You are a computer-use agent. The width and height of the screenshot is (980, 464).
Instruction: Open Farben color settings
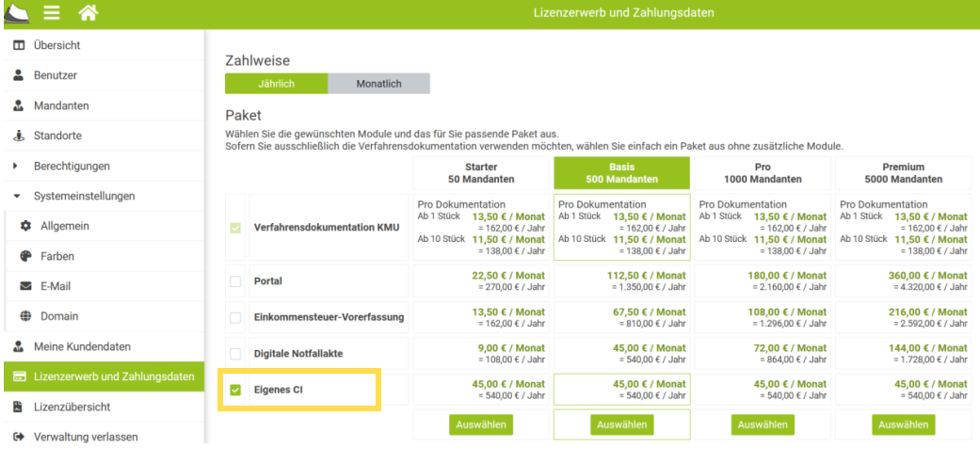[x=56, y=256]
